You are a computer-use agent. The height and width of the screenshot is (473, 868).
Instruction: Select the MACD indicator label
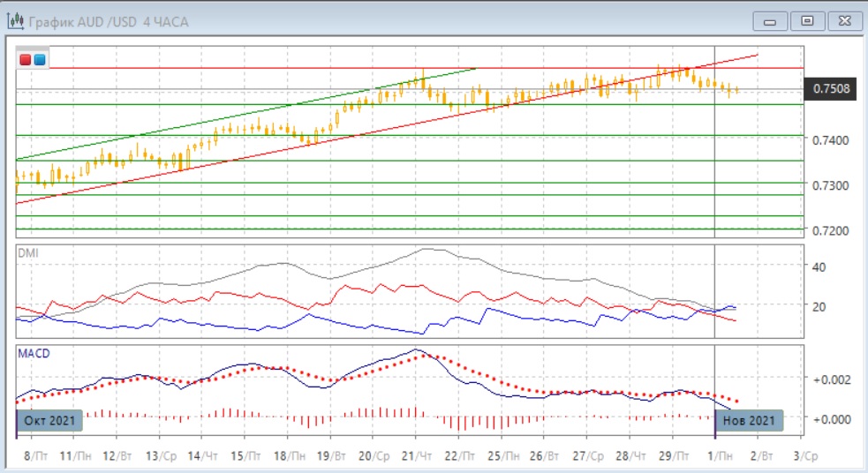34,353
